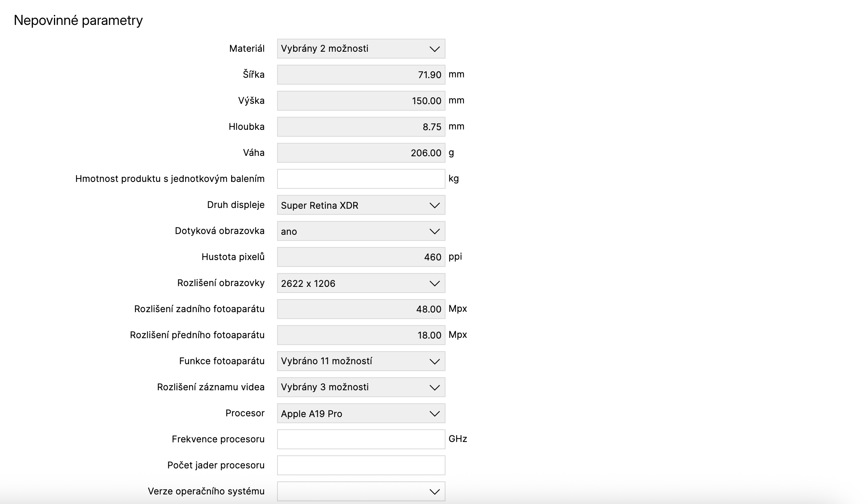This screenshot has height=504, width=868.
Task: Expand the Druh displeje dropdown
Action: coord(361,205)
